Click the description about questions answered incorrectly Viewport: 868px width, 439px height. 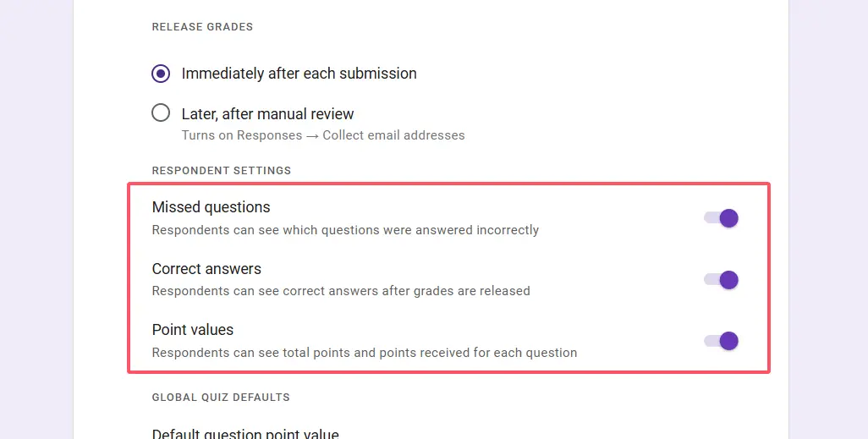click(345, 230)
